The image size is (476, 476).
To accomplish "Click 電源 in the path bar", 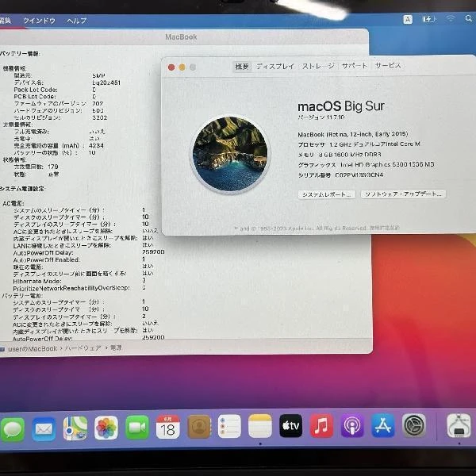I will tap(116, 348).
